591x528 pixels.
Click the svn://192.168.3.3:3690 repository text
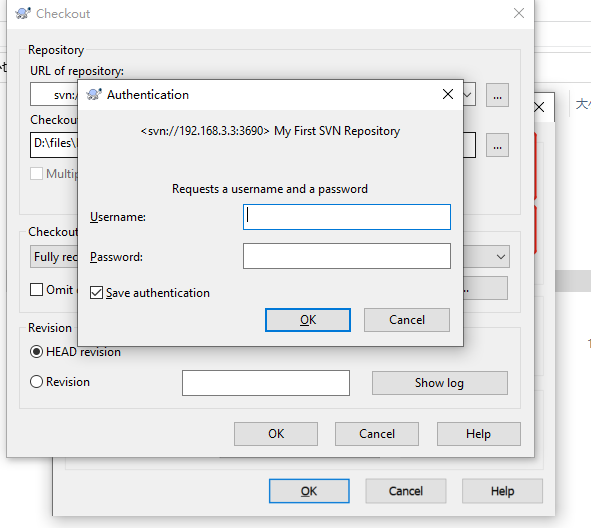(205, 131)
